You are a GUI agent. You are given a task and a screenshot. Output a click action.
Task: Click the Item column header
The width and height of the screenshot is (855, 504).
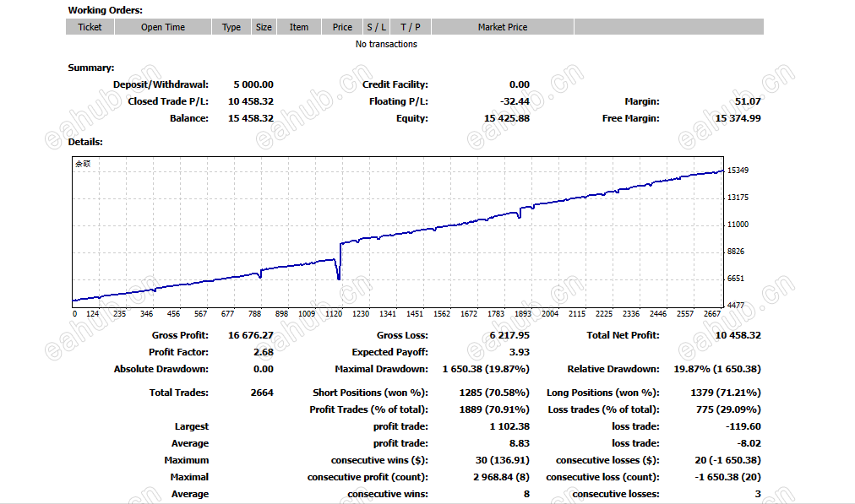pos(299,27)
